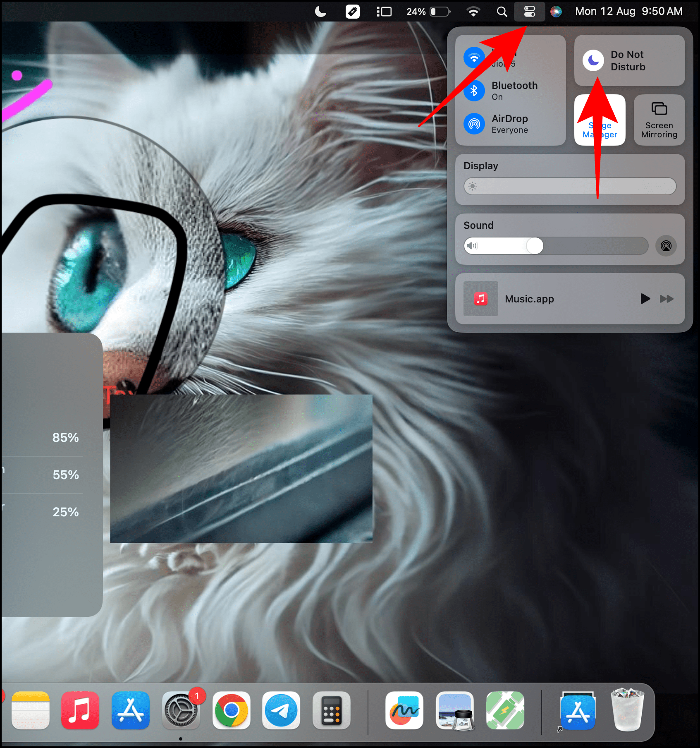Launch Siri from the menu bar

556,11
